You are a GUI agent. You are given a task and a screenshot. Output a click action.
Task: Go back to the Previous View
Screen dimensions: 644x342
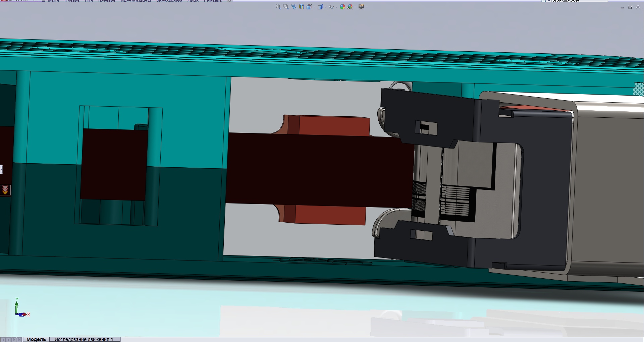coord(294,7)
